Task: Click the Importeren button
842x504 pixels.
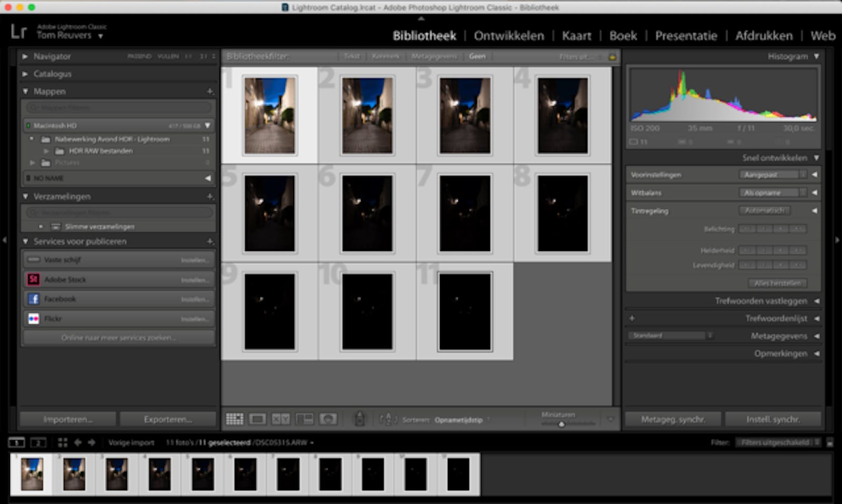Action: point(68,419)
